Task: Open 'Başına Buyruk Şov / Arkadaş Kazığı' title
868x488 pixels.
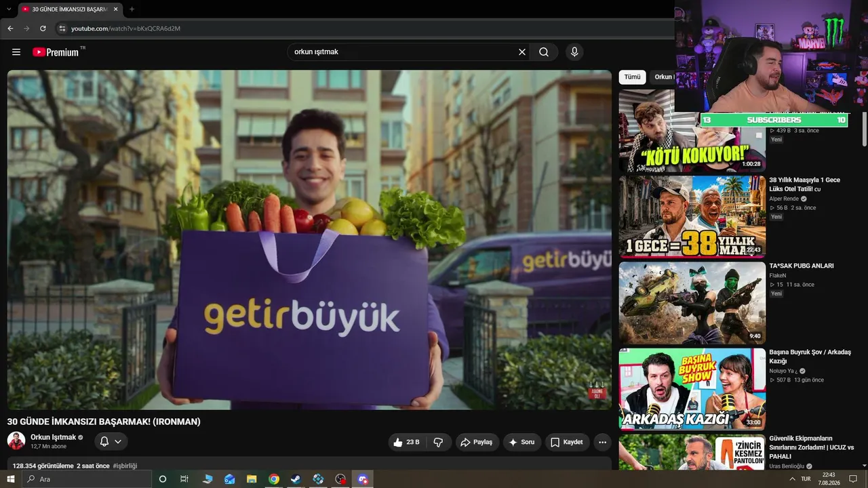Action: [810, 357]
